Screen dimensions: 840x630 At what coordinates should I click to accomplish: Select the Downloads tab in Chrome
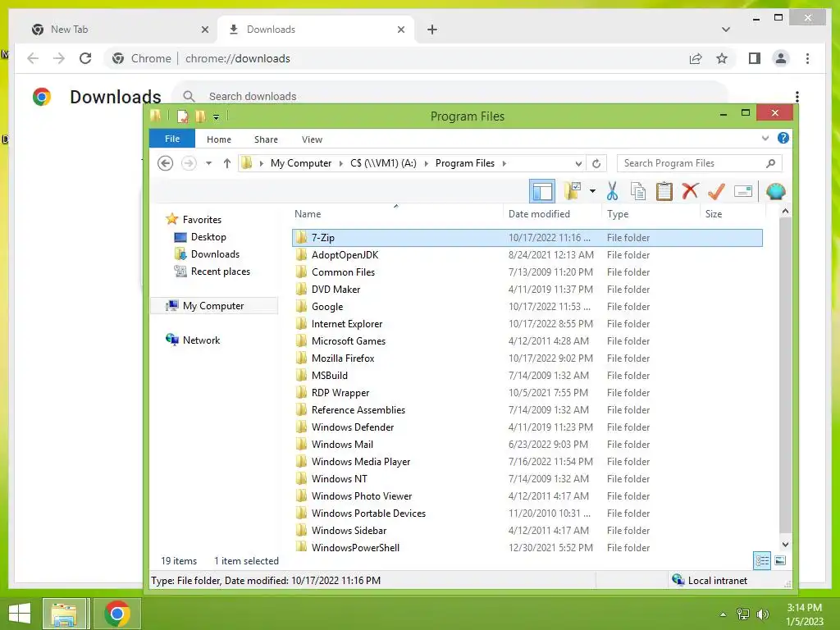click(316, 30)
